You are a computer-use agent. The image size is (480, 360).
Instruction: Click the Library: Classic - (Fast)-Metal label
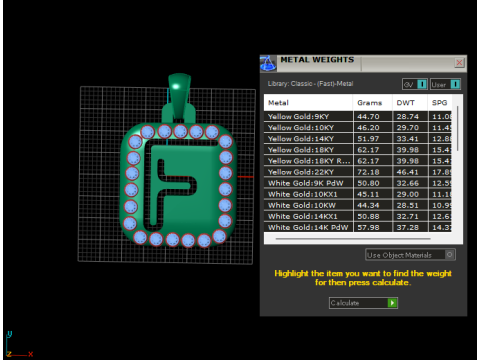[310, 84]
